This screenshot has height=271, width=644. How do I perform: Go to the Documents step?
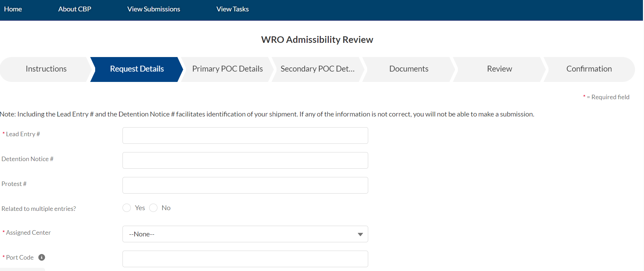(409, 69)
